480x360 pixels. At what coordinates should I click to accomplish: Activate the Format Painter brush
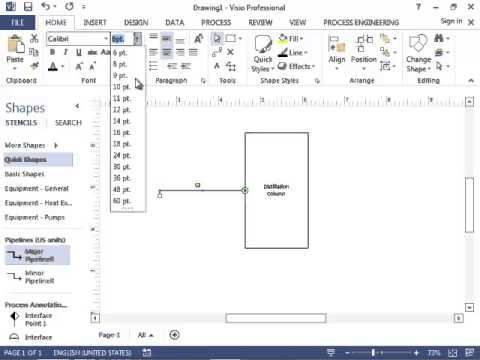[34, 66]
